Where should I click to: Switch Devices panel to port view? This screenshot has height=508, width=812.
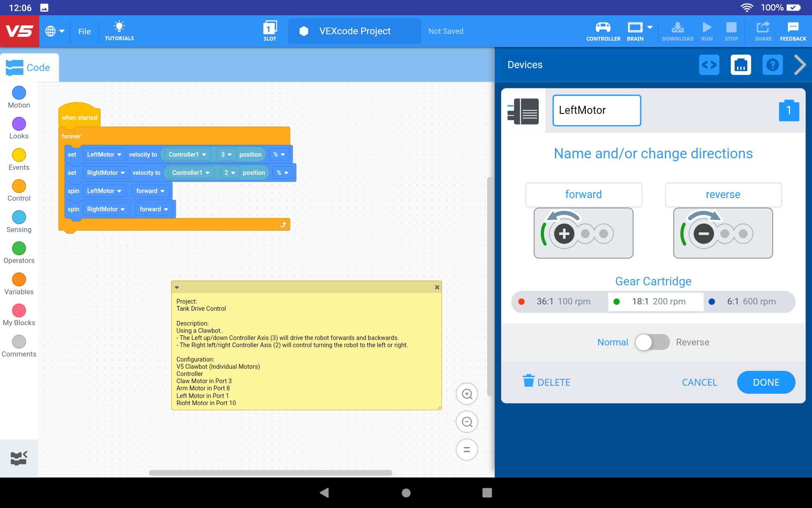pyautogui.click(x=741, y=64)
